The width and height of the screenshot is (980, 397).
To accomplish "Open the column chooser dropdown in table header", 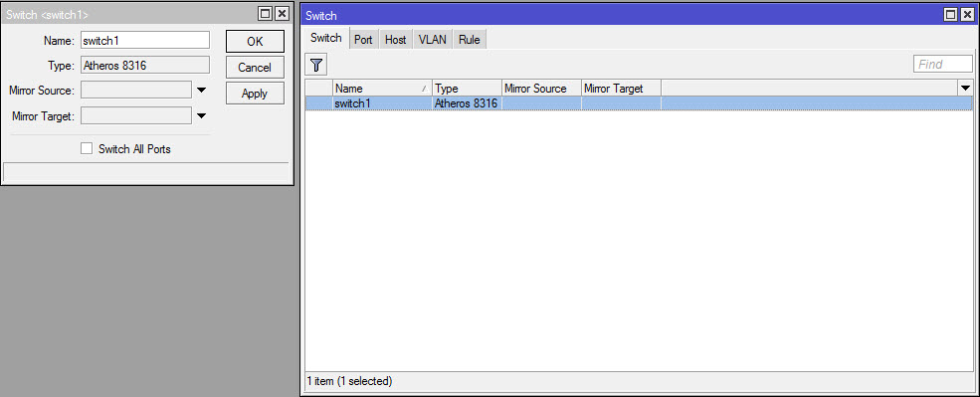I will click(966, 89).
